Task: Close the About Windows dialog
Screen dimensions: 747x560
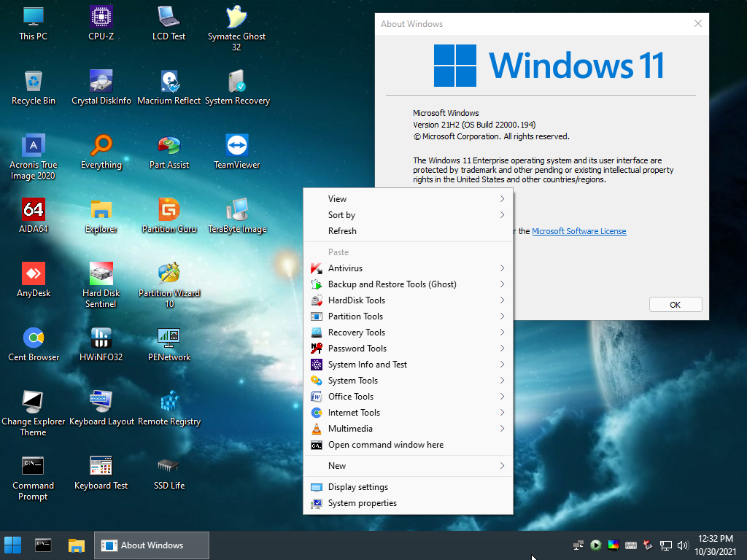Action: pos(698,23)
